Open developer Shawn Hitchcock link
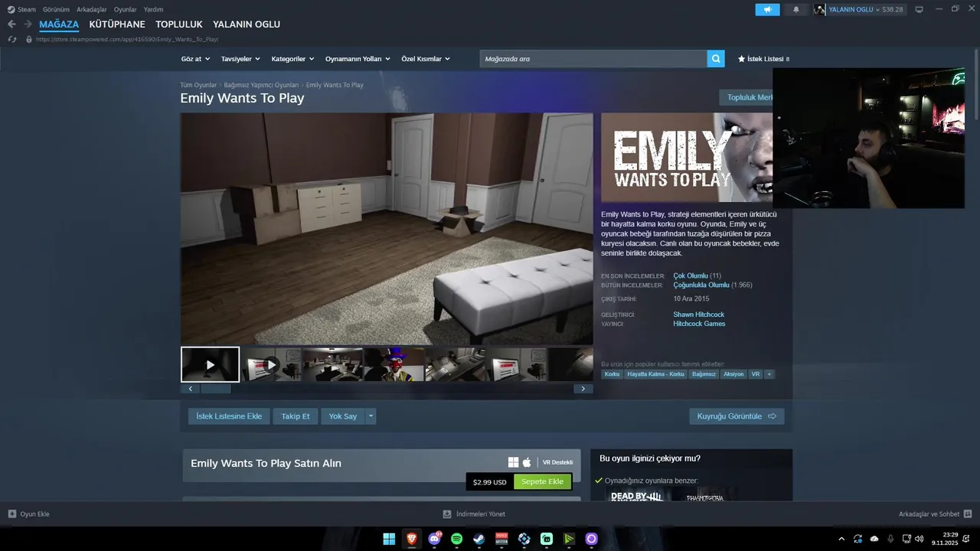The height and width of the screenshot is (551, 980). point(699,315)
